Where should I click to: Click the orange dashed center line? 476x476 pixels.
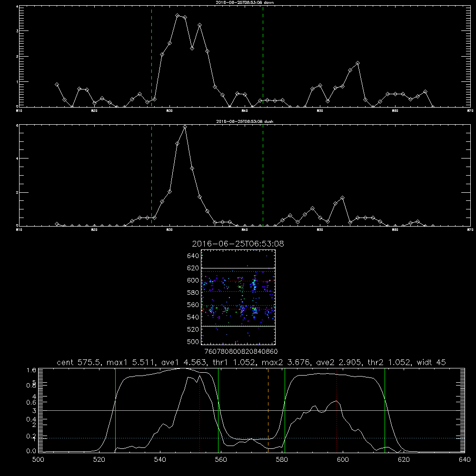click(x=268, y=410)
